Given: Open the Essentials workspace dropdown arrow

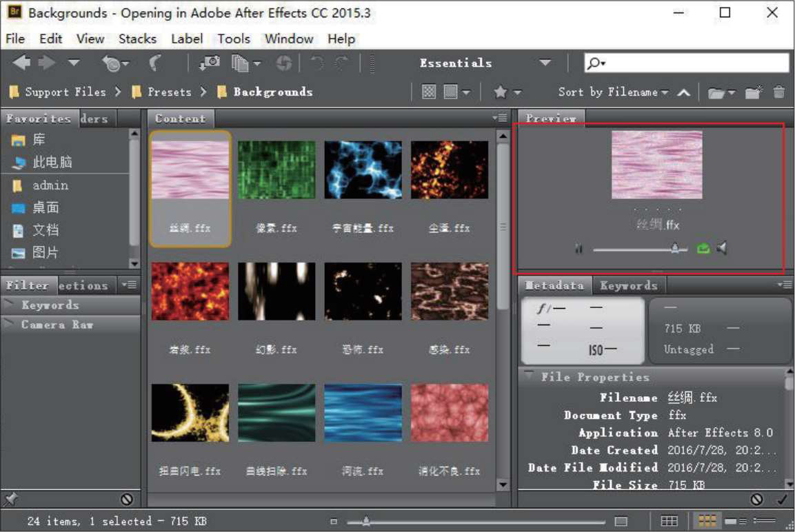Looking at the screenshot, I should [x=545, y=63].
